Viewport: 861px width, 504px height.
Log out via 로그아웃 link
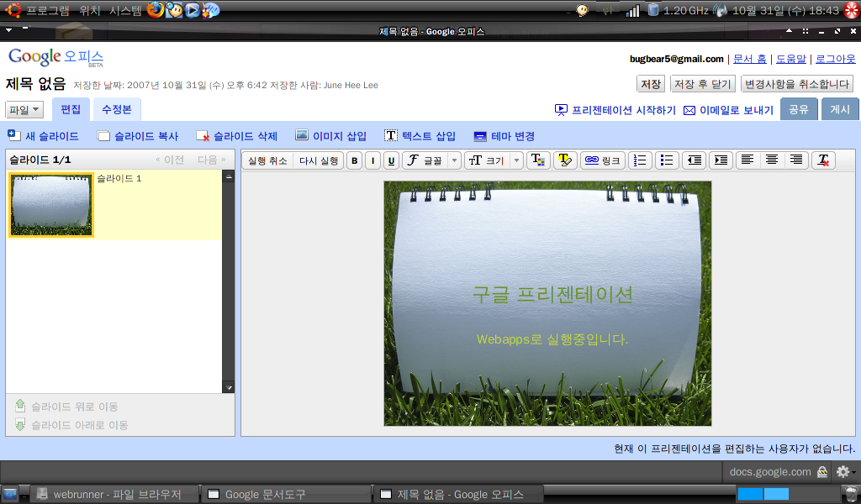point(836,59)
